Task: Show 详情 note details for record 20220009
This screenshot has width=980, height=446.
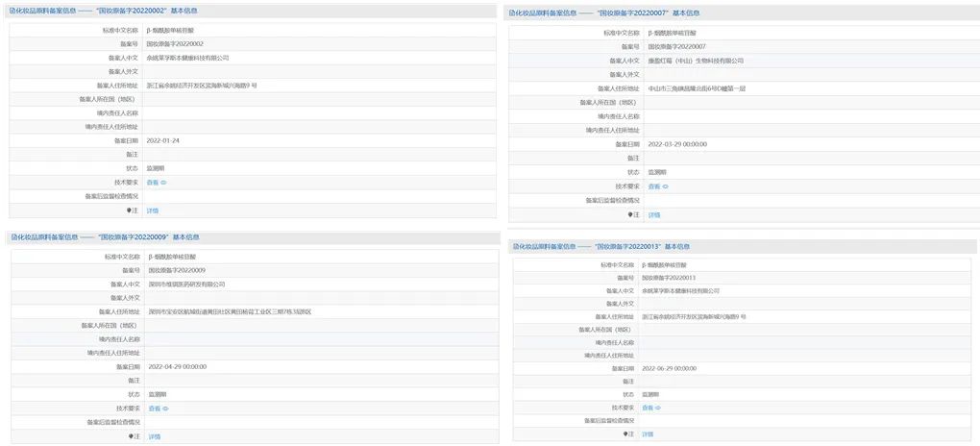Action: pyautogui.click(x=154, y=436)
